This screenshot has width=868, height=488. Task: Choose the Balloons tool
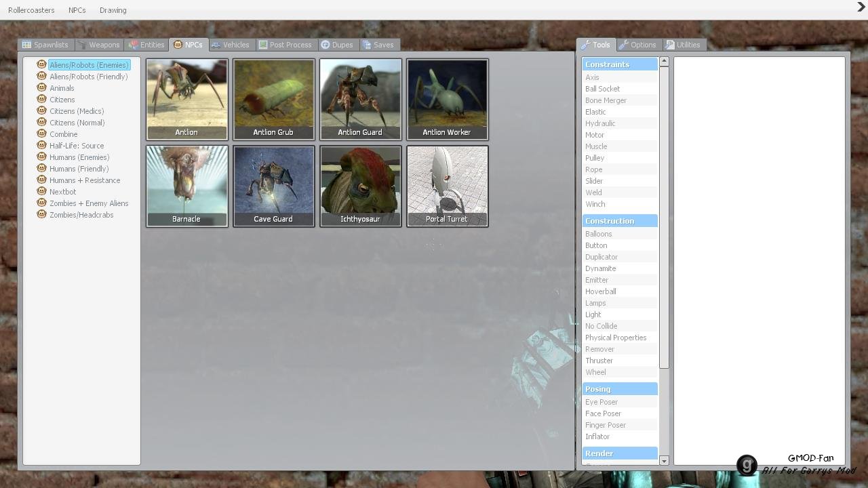click(x=620, y=234)
